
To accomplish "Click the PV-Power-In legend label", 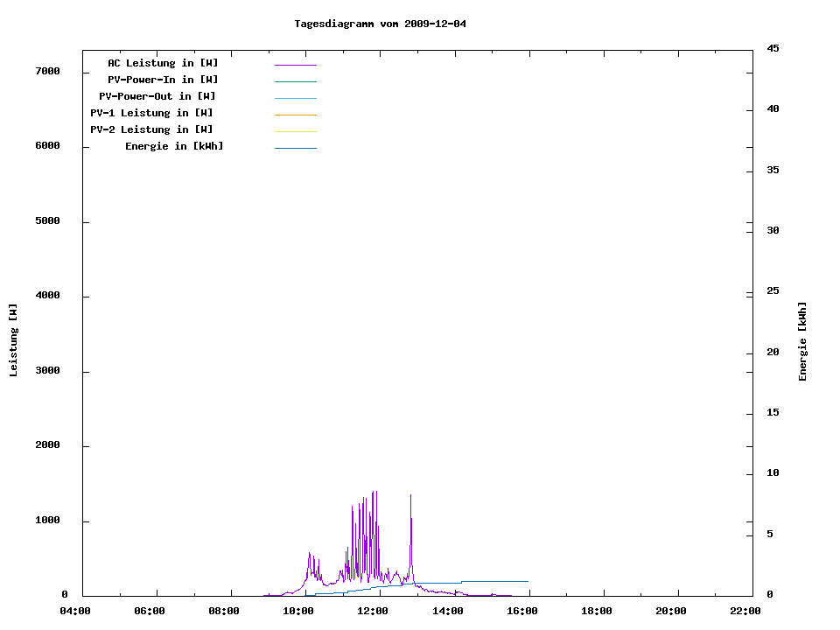I will click(x=169, y=80).
